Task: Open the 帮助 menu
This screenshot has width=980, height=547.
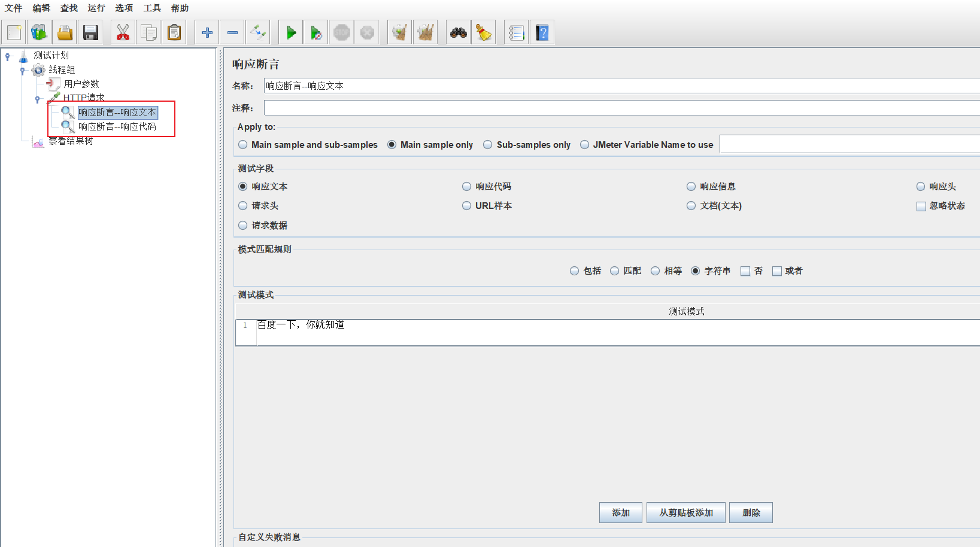Action: point(180,8)
